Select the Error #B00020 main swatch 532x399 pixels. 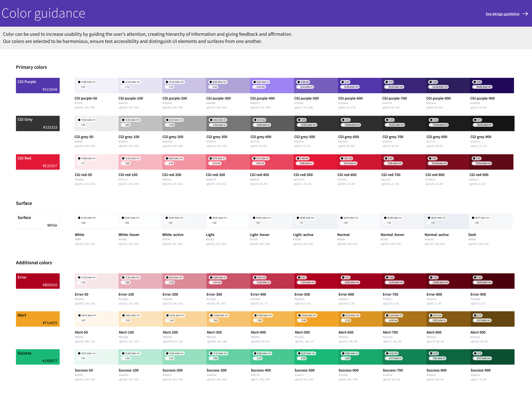(38, 281)
